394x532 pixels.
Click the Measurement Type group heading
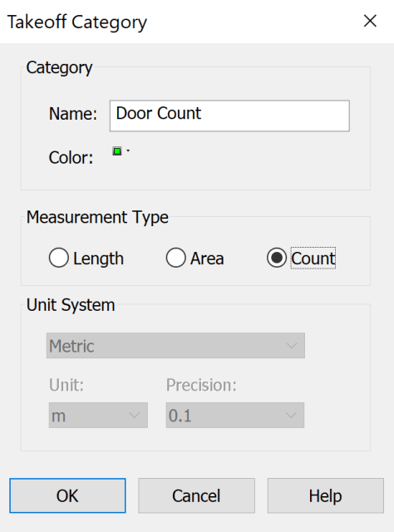click(x=97, y=217)
